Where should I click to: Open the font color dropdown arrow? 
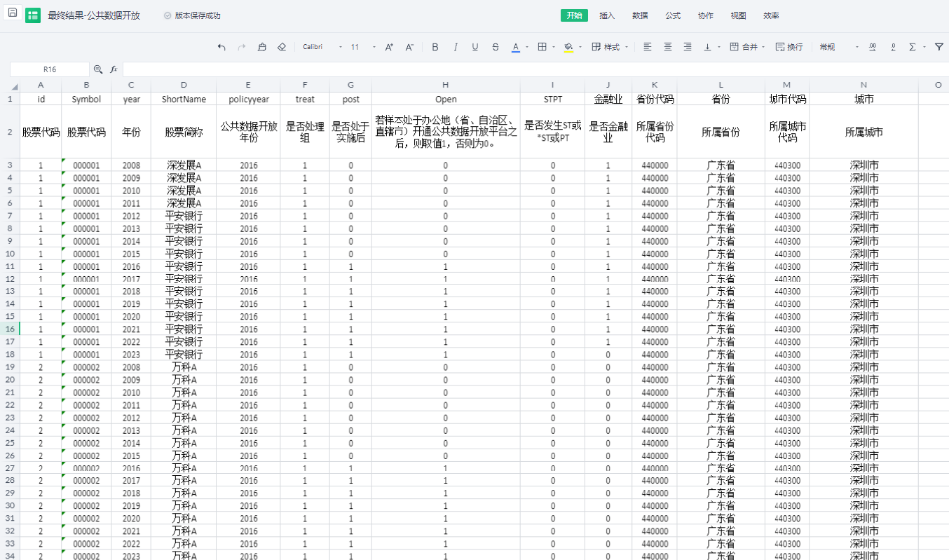pos(527,47)
